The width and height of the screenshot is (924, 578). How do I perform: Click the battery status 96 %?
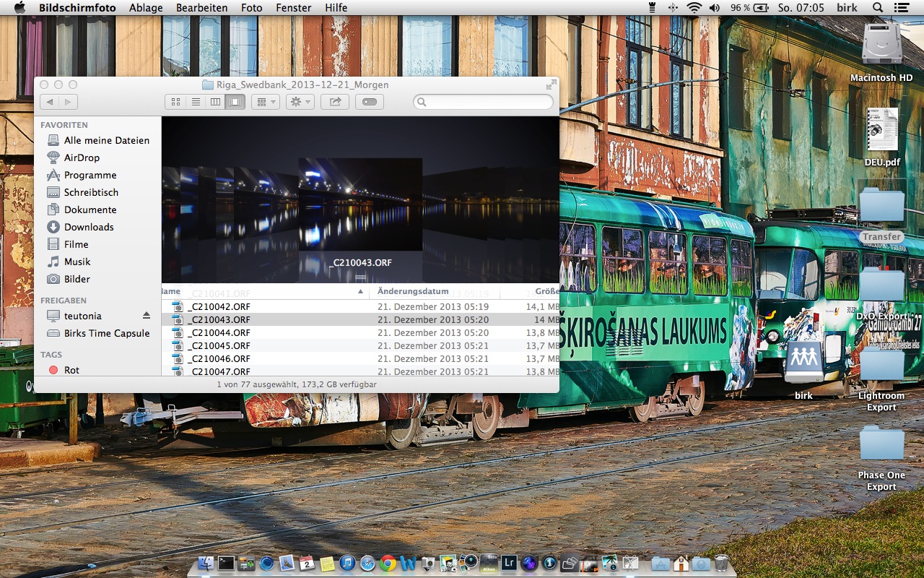(x=750, y=8)
